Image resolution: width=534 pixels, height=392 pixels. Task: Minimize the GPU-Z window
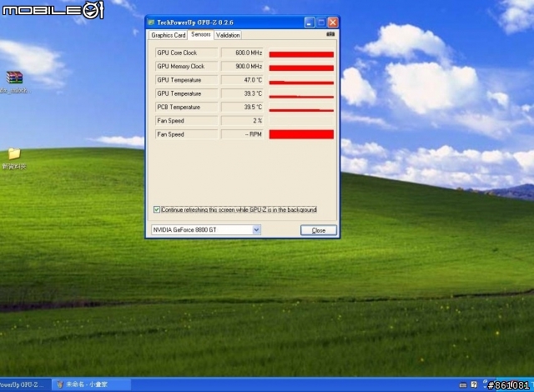pyautogui.click(x=310, y=23)
